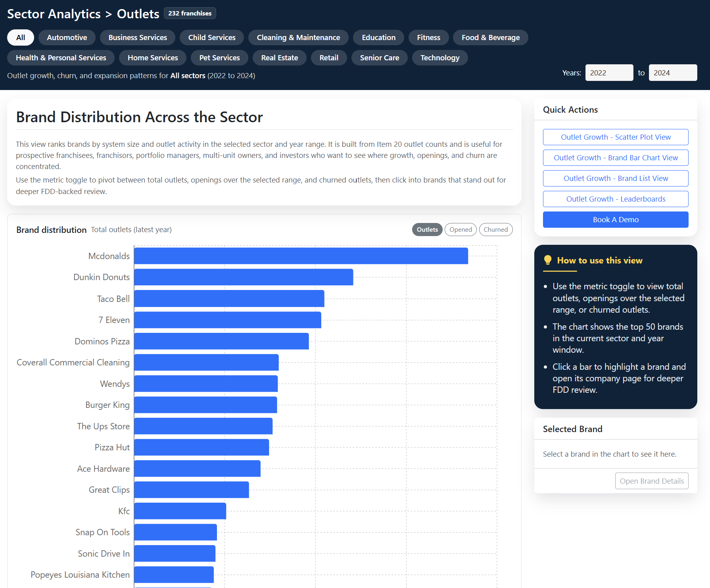Open Outlet Growth - Brand List View

point(616,179)
